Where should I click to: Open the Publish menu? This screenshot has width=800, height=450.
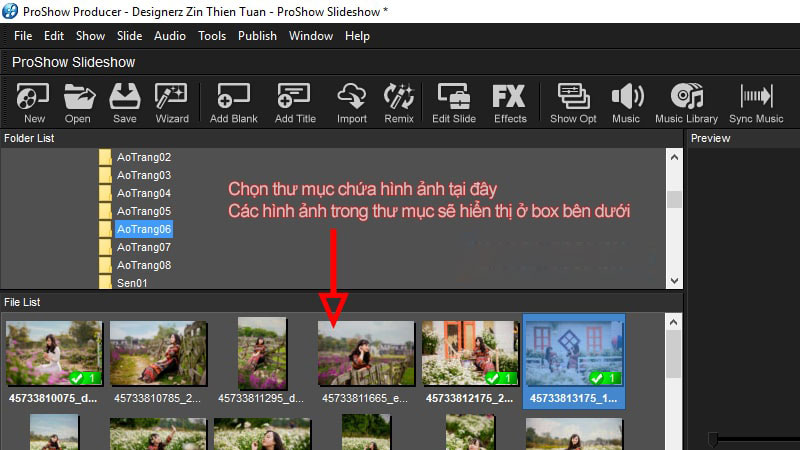tap(257, 36)
